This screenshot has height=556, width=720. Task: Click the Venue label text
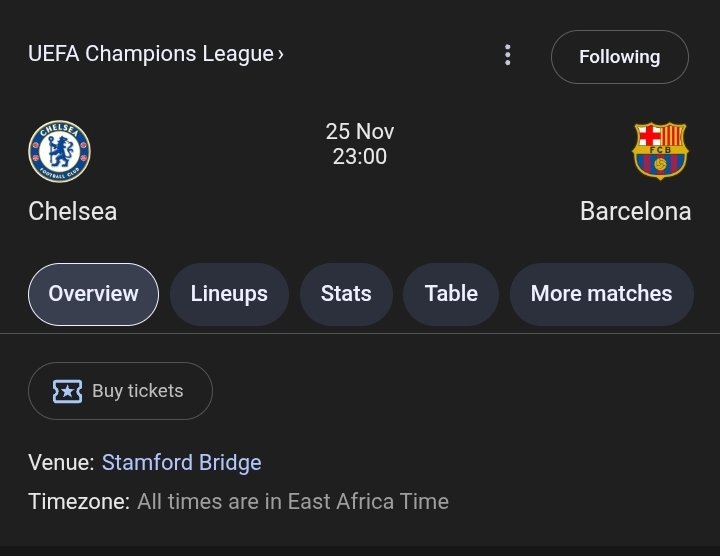pyautogui.click(x=61, y=462)
